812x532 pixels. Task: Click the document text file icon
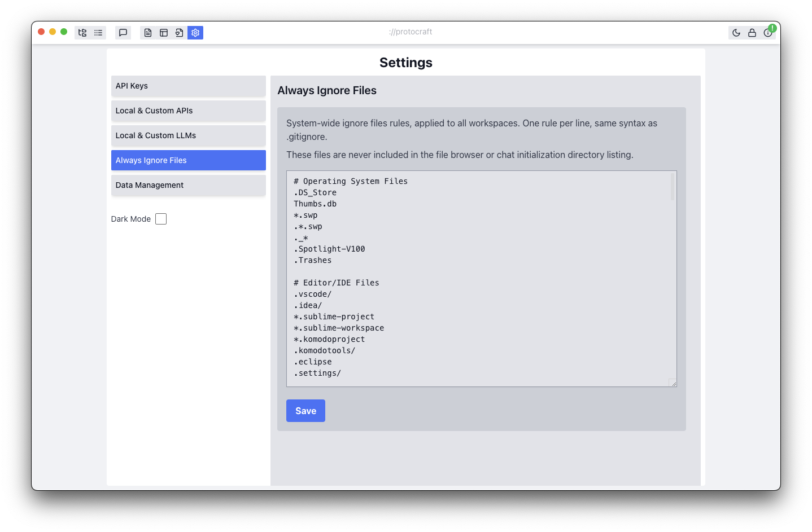148,33
